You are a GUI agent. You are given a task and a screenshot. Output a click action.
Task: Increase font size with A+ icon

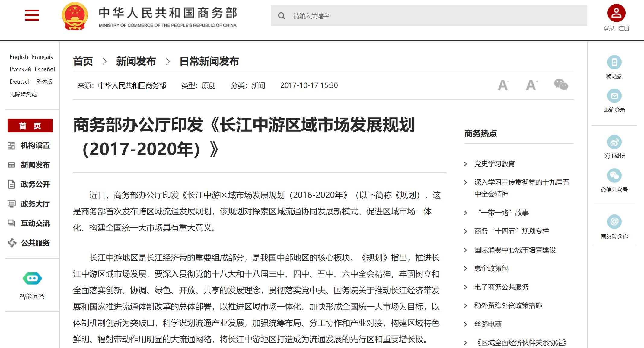(x=531, y=85)
